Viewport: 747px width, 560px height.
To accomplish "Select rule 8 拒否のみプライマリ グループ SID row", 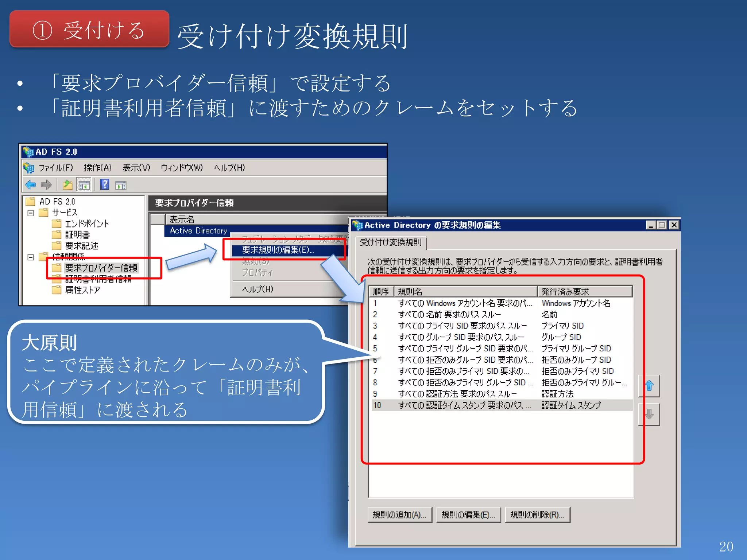I will coord(502,382).
